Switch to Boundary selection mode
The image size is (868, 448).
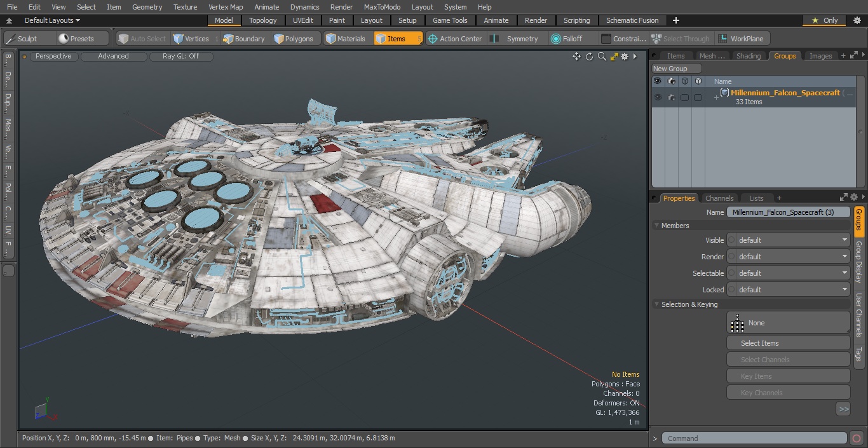[x=244, y=39]
